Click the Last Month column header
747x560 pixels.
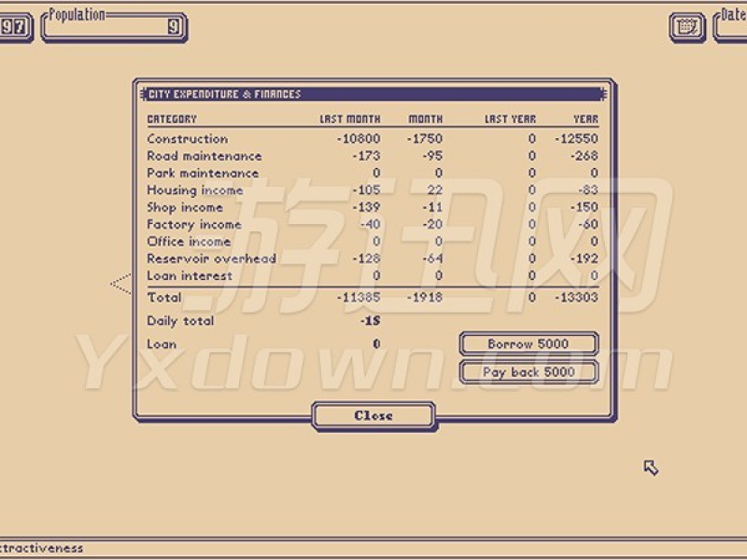click(350, 119)
